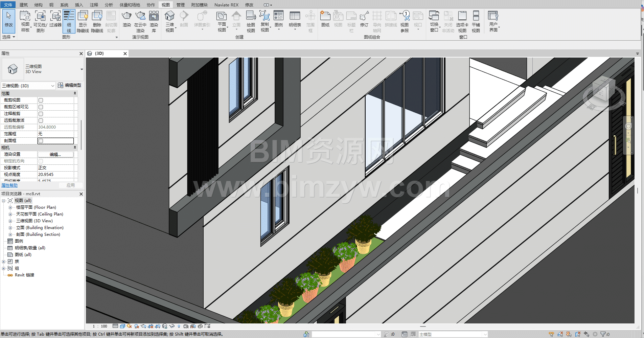Open the 文件 (File) menu tab
The width and height of the screenshot is (644, 338).
tap(8, 5)
